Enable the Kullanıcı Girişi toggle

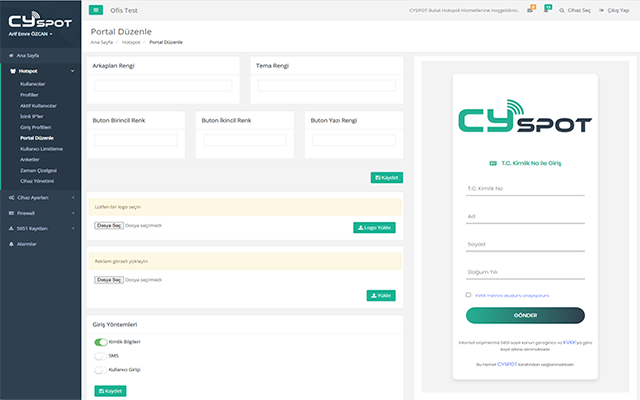click(x=100, y=368)
